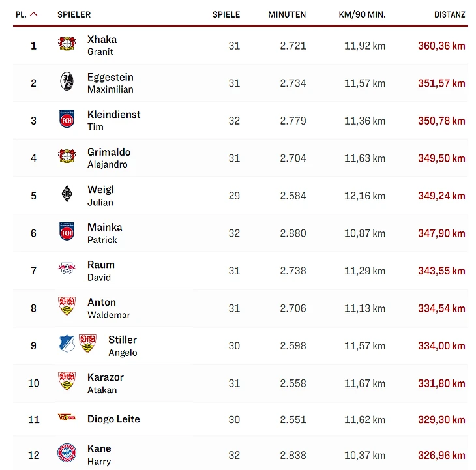Click the Bayer Leverkusen crest beside Xhaka
This screenshot has height=470, width=476.
(x=67, y=45)
